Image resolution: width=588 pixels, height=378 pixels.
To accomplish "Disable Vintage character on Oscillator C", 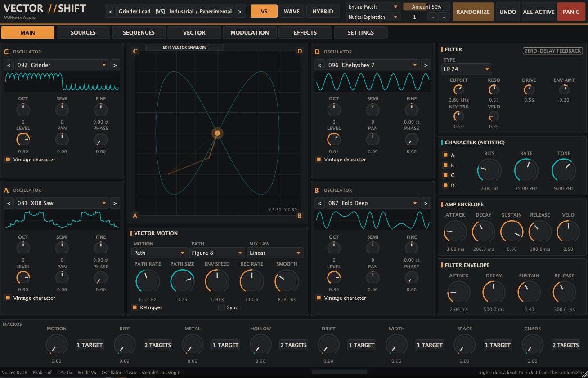I will tap(8, 160).
